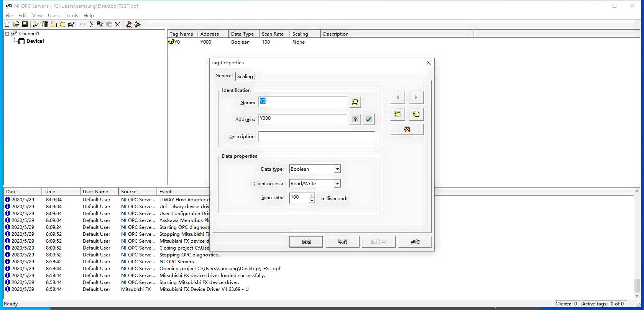The width and height of the screenshot is (644, 310).
Task: Click the 确定 (OK) button
Action: 306,242
